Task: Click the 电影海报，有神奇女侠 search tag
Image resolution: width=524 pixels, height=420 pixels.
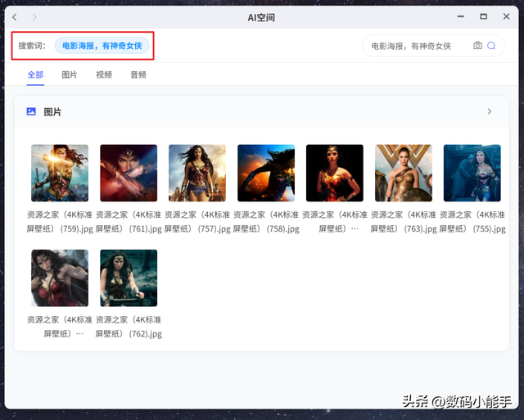Action: point(102,46)
